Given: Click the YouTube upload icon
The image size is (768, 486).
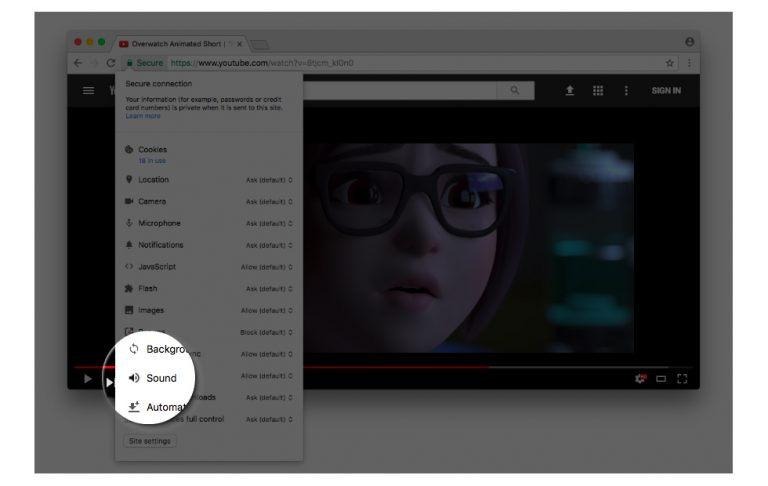Looking at the screenshot, I should click(x=570, y=90).
